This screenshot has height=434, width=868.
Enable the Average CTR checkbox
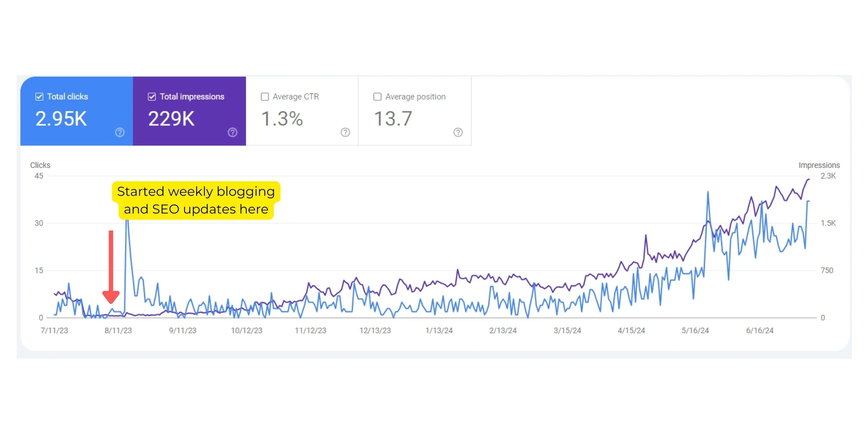click(265, 97)
